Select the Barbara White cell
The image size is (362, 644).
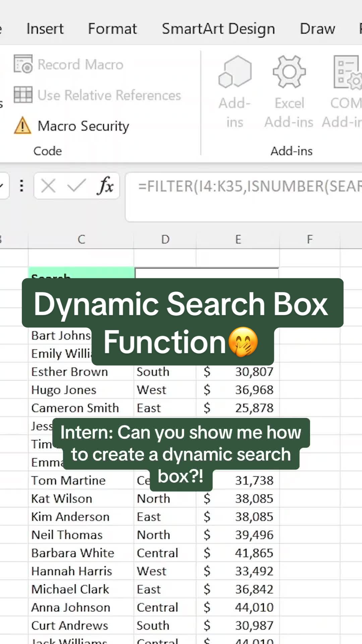coord(81,553)
